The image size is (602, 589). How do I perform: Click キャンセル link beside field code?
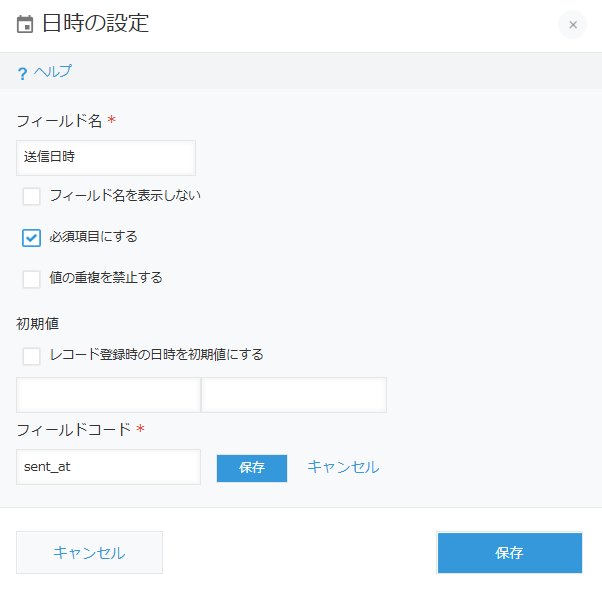343,467
